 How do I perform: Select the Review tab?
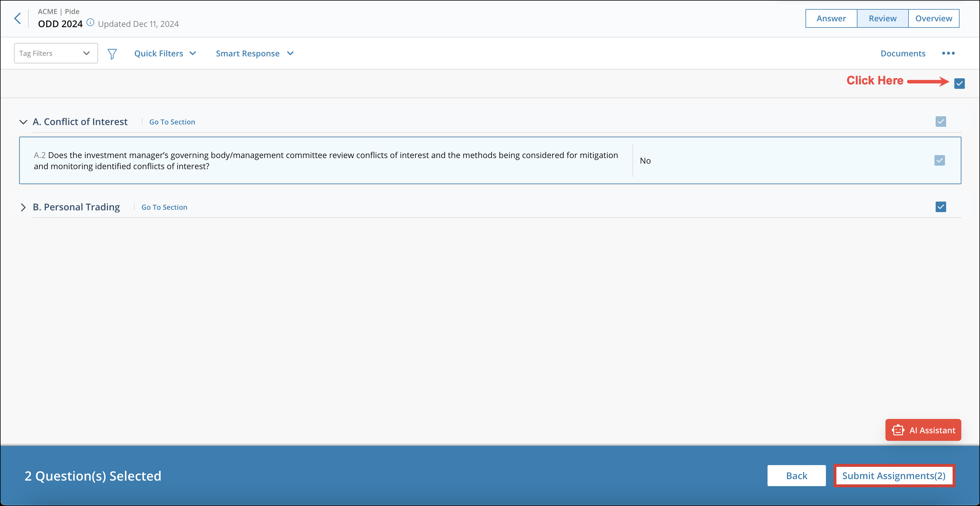tap(882, 18)
